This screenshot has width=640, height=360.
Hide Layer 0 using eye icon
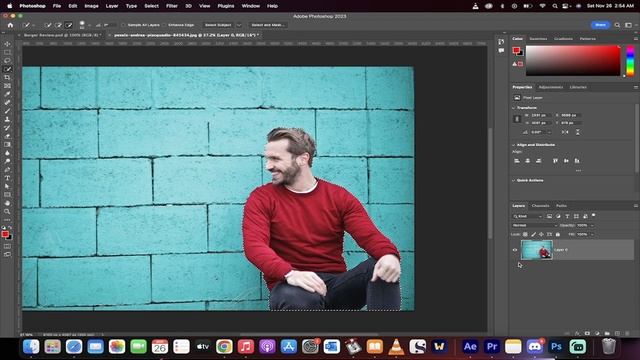coord(515,250)
